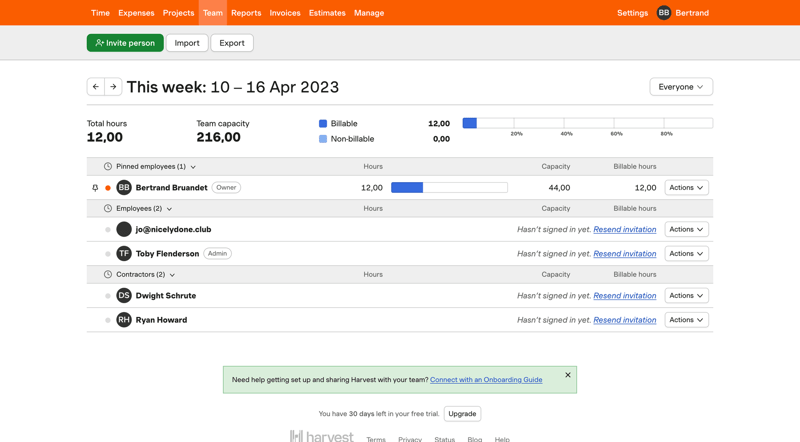Click BB user avatar in top bar
Viewport: 800px width, 442px height.
click(x=664, y=13)
